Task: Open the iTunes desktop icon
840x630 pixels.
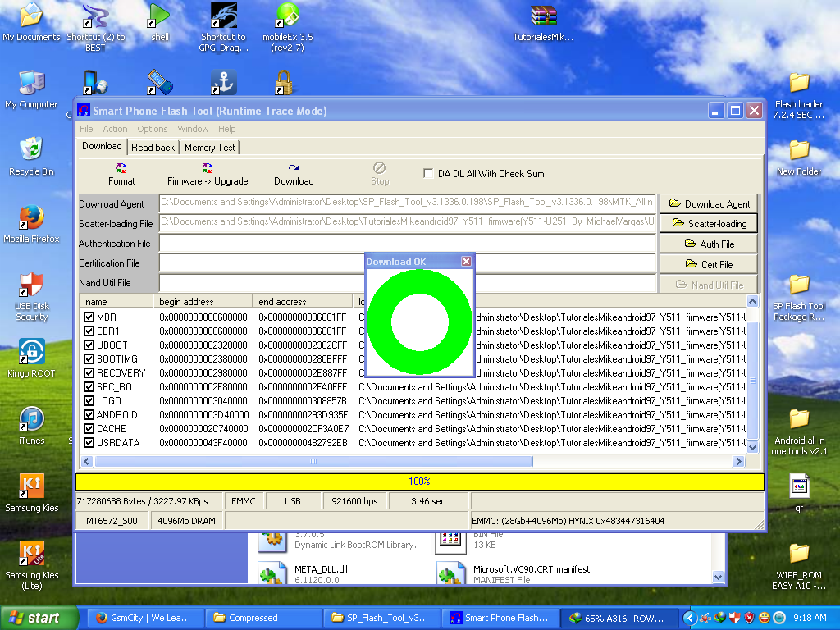Action: pos(31,420)
